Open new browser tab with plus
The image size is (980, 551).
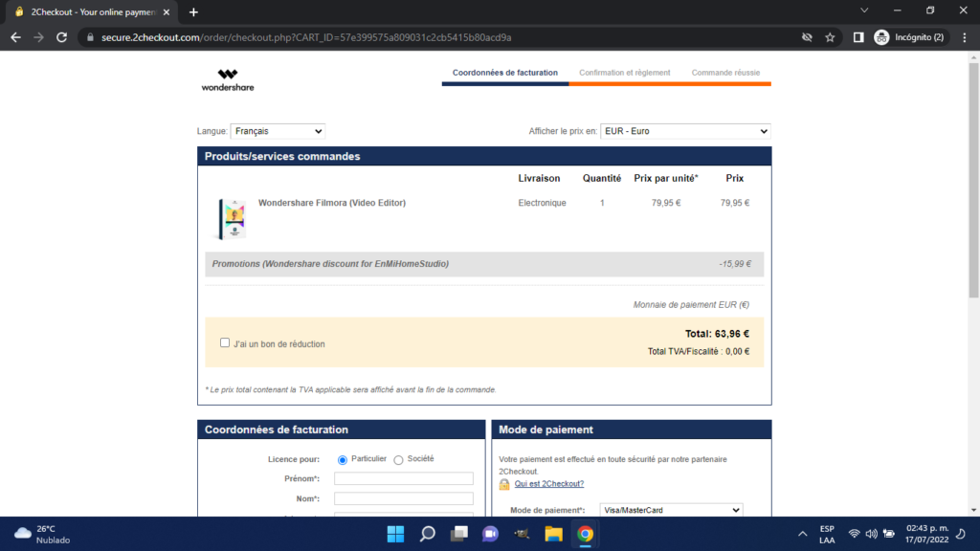193,11
